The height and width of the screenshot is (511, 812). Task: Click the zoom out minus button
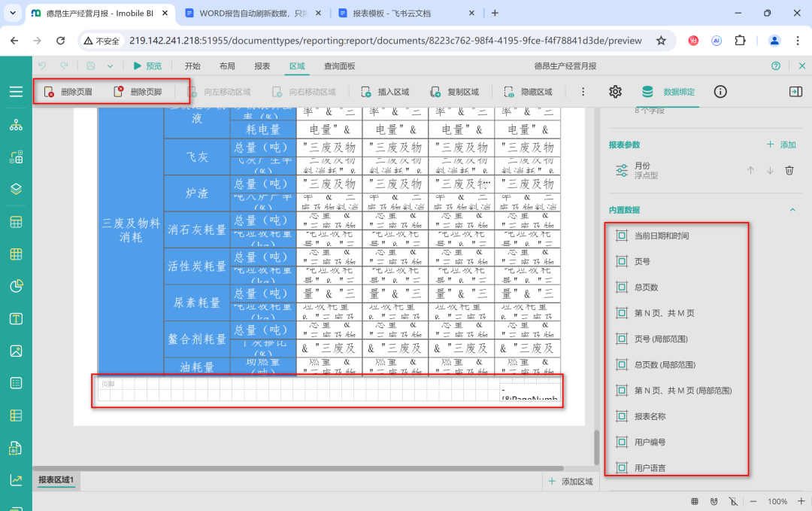coord(752,501)
